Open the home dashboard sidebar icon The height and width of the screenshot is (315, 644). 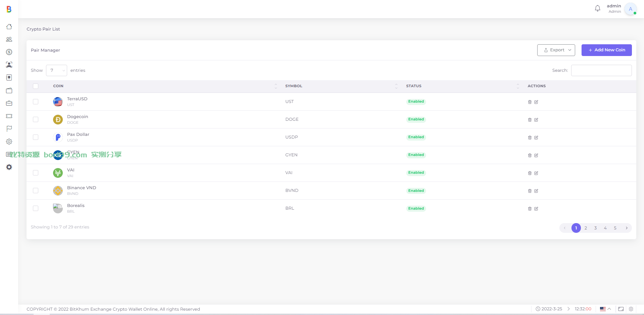point(9,27)
